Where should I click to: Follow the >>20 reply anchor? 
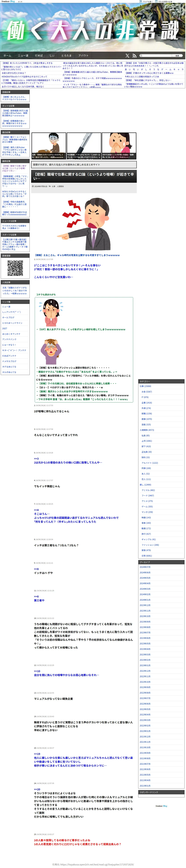(x=37, y=789)
